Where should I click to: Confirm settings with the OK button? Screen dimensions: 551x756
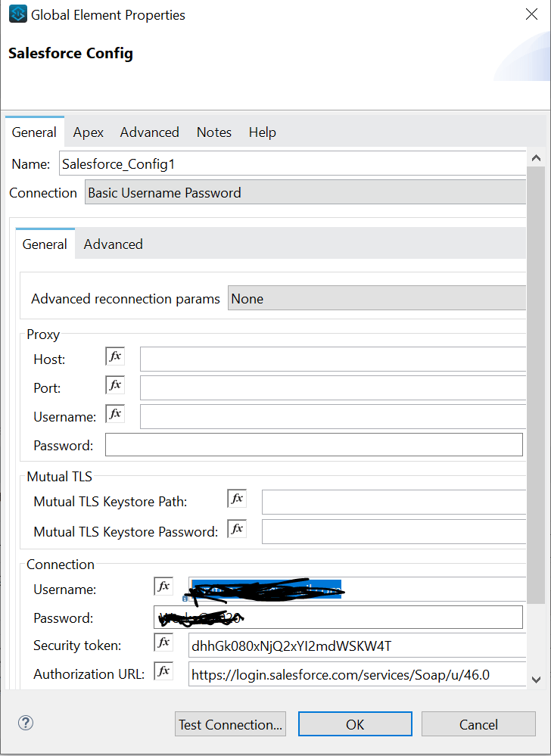354,723
